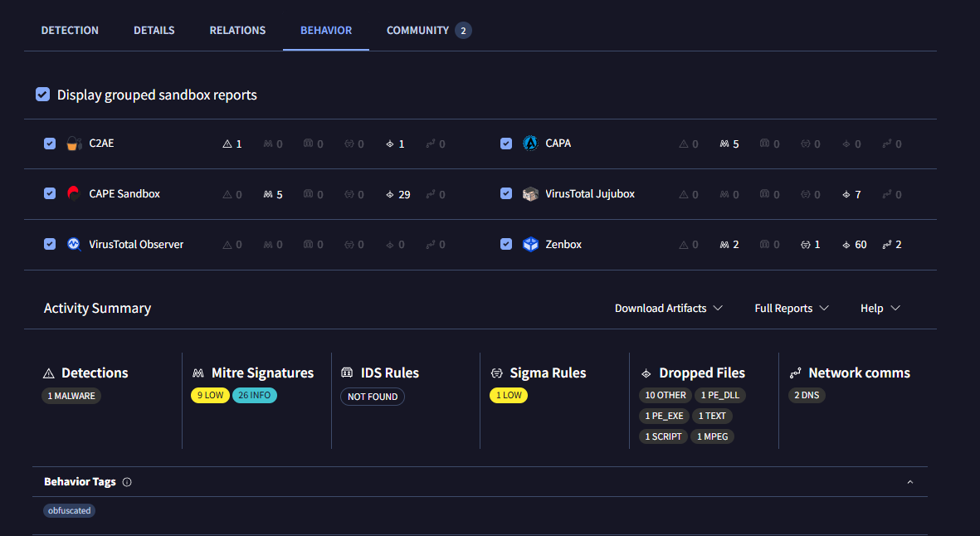
Task: Click the Behavior Tags info icon
Action: (127, 482)
